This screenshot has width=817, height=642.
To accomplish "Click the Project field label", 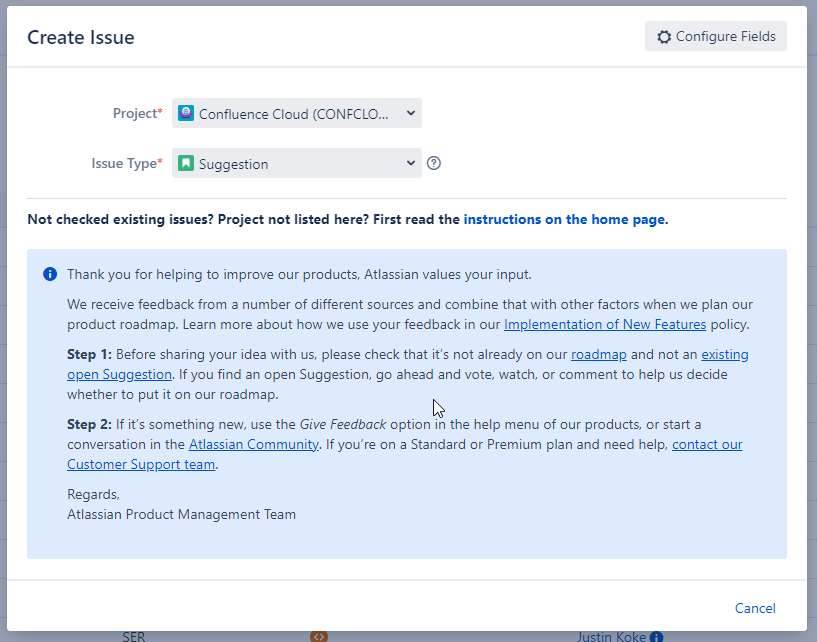I will pos(138,114).
